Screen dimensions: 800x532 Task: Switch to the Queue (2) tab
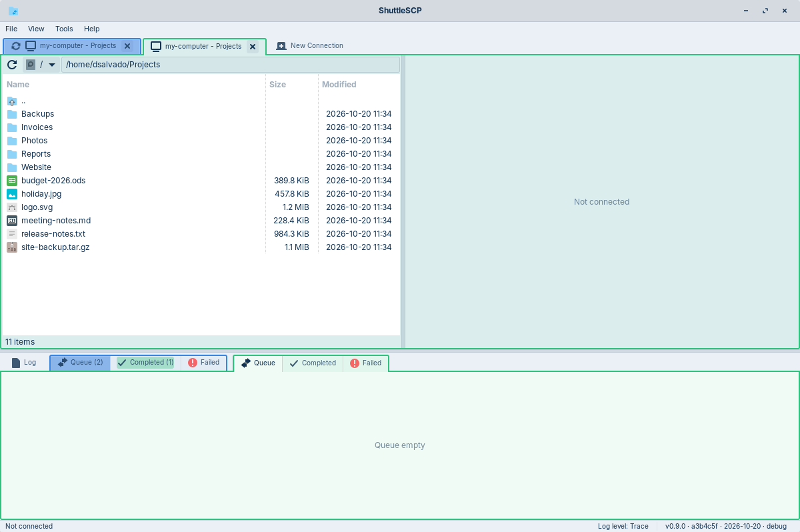point(81,363)
